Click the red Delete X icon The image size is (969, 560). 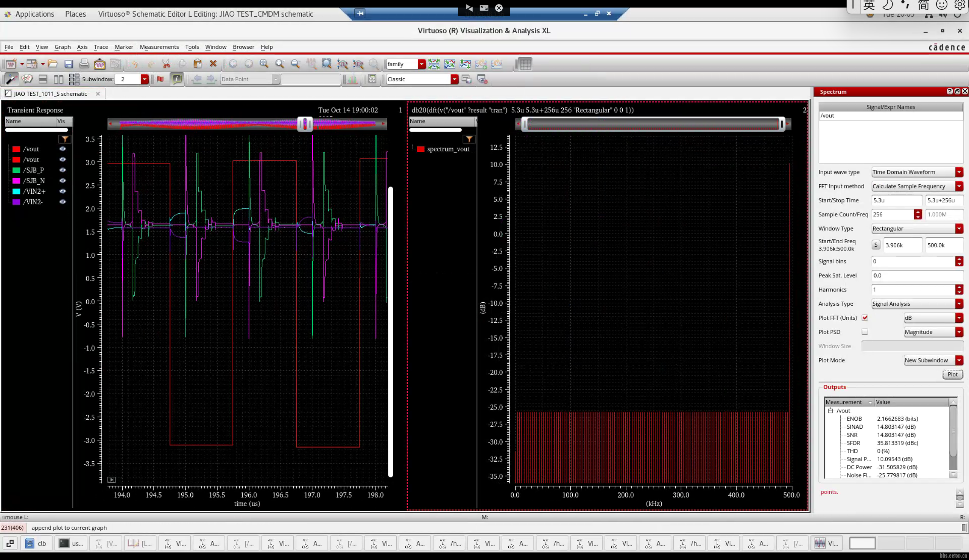click(213, 64)
